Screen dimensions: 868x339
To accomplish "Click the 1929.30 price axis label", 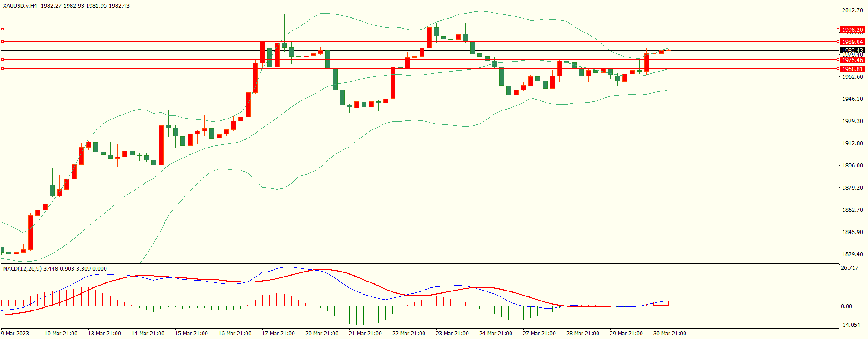I will (852, 121).
